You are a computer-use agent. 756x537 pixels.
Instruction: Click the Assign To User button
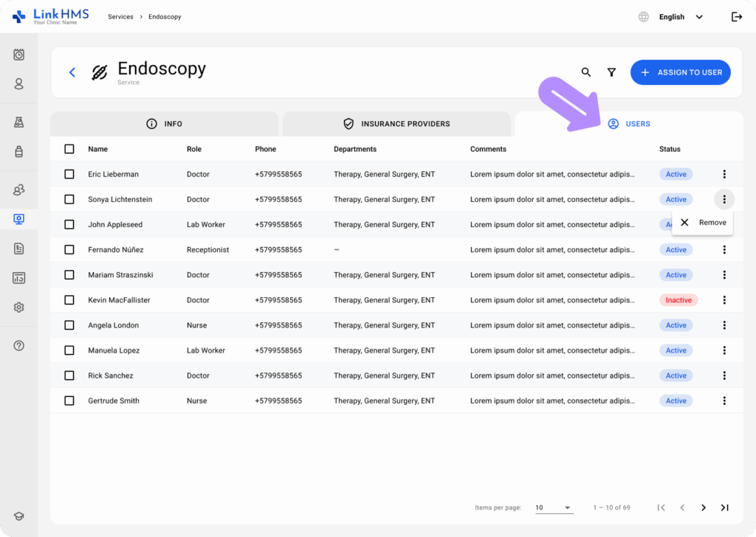pyautogui.click(x=680, y=72)
